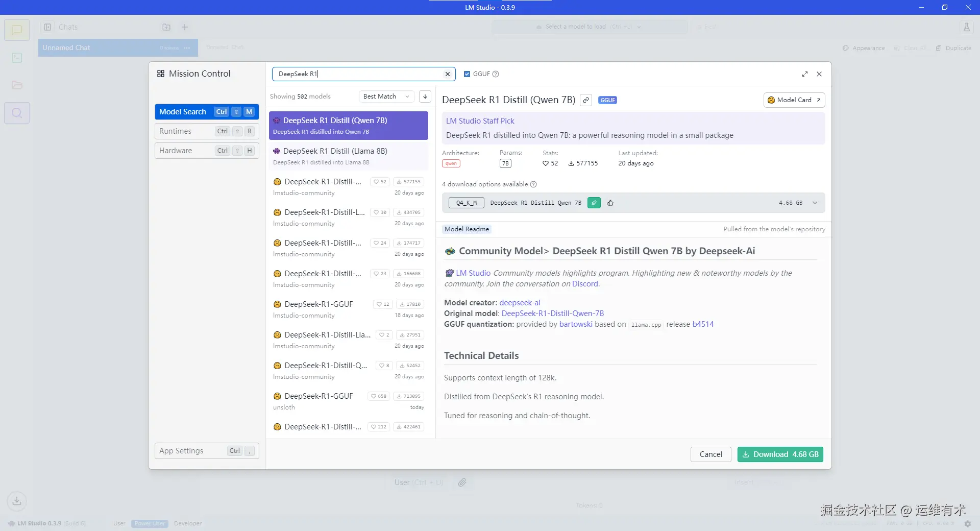The image size is (980, 531).
Task: Open the b4514 release link
Action: [703, 324]
